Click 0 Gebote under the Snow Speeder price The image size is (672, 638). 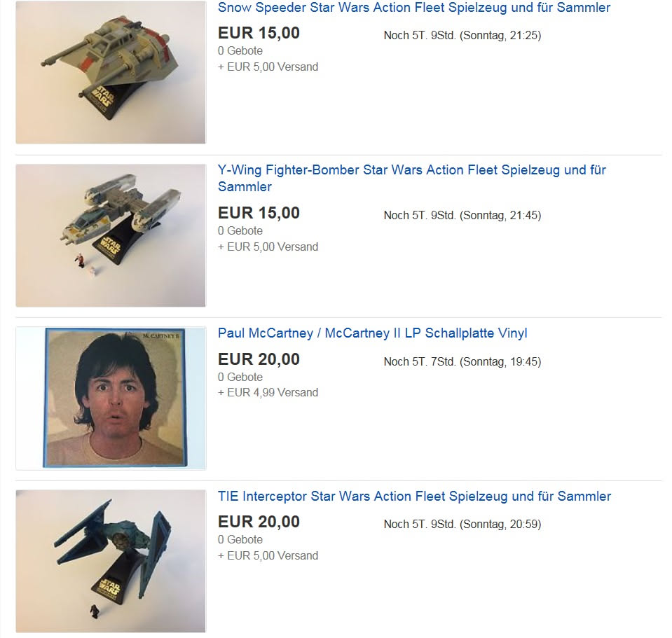(x=240, y=51)
